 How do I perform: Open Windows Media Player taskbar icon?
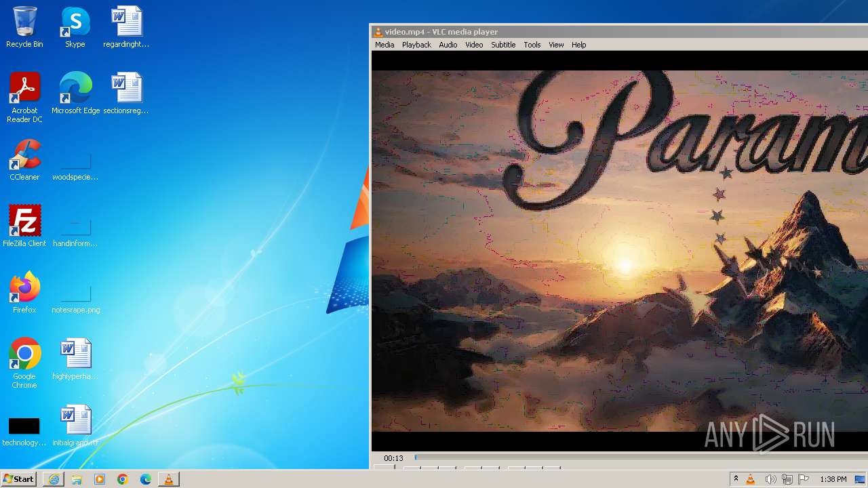click(100, 479)
